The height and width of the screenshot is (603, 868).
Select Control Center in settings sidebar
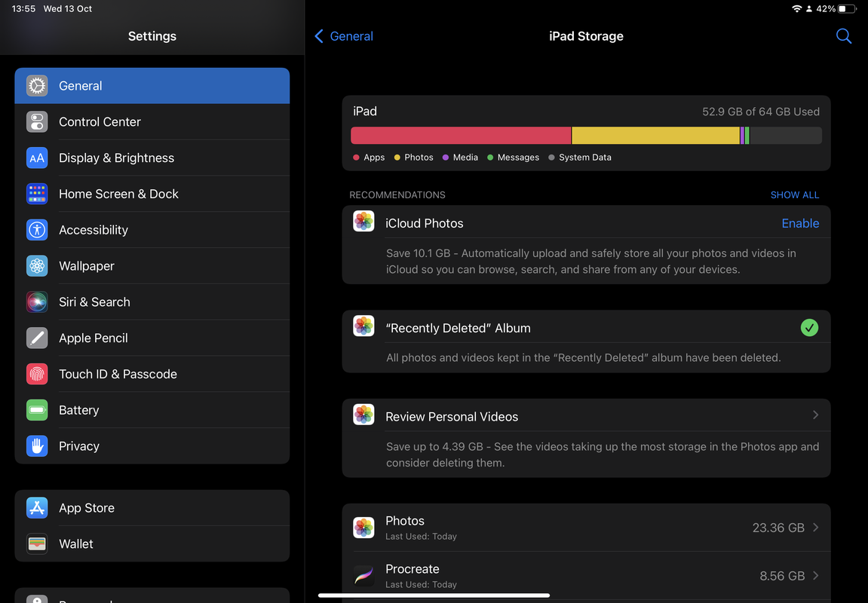[152, 121]
